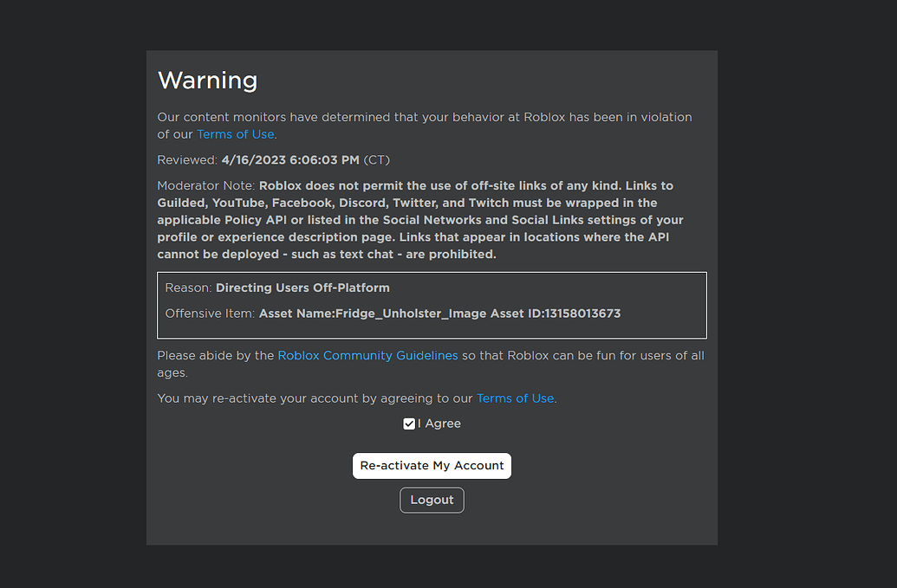Image resolution: width=897 pixels, height=588 pixels.
Task: Click the Reason: Directing Users Off-Platform text
Action: tap(277, 288)
